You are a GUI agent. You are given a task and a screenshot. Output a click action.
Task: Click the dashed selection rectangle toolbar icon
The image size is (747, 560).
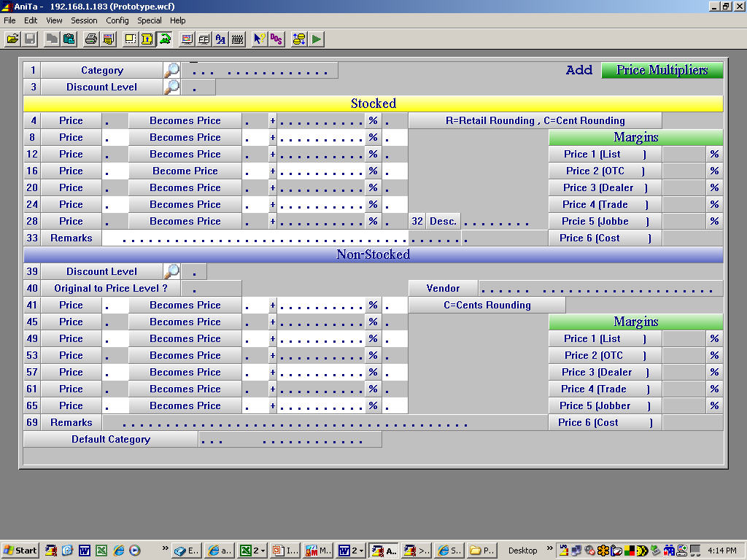130,39
